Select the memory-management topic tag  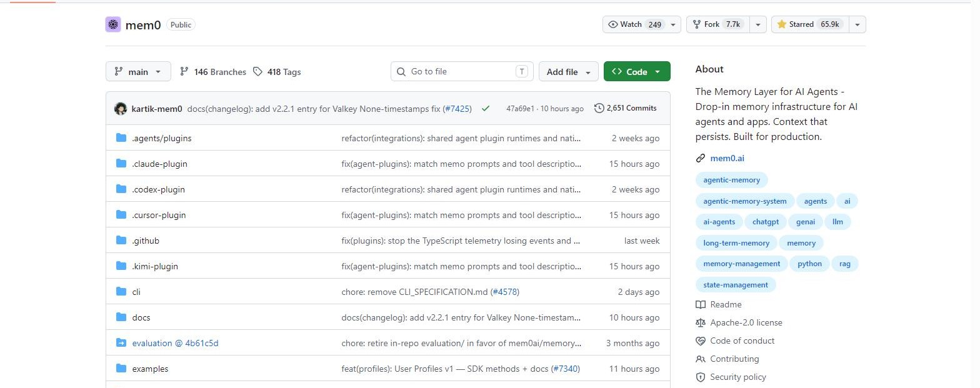click(742, 264)
